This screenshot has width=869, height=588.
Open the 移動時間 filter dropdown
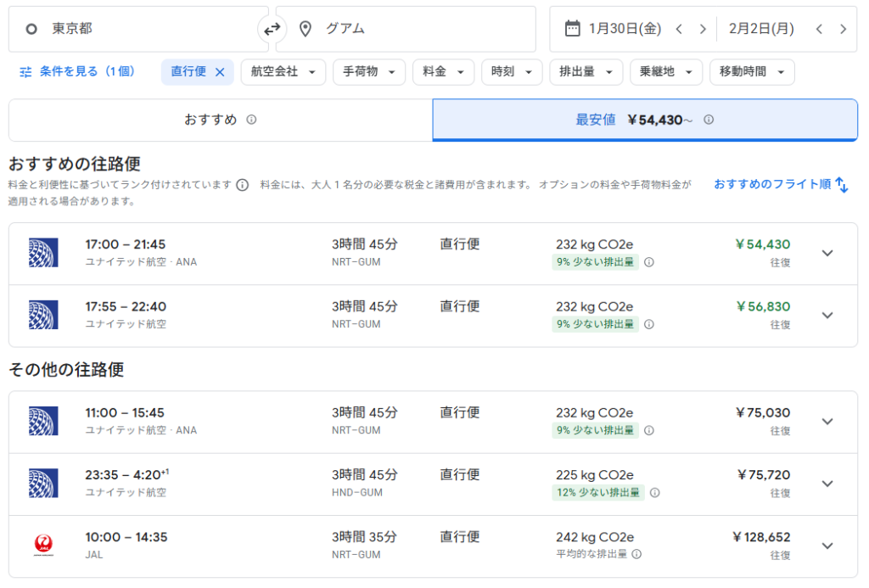752,72
